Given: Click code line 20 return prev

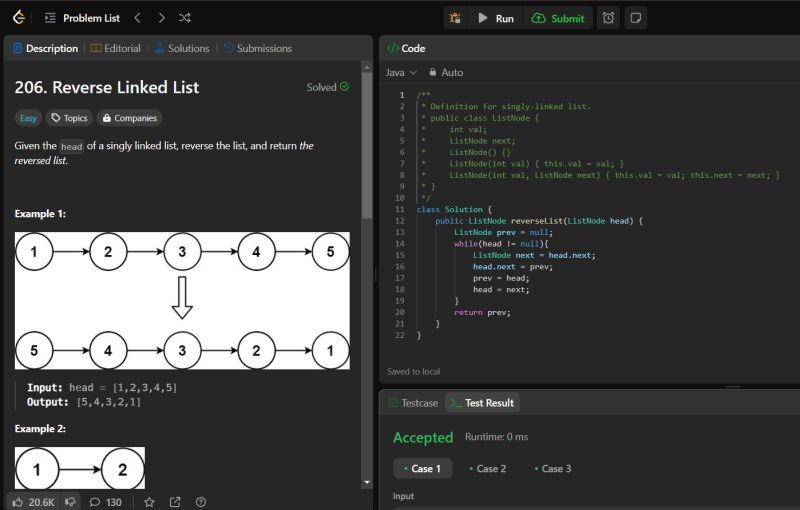Looking at the screenshot, I should pyautogui.click(x=482, y=312).
